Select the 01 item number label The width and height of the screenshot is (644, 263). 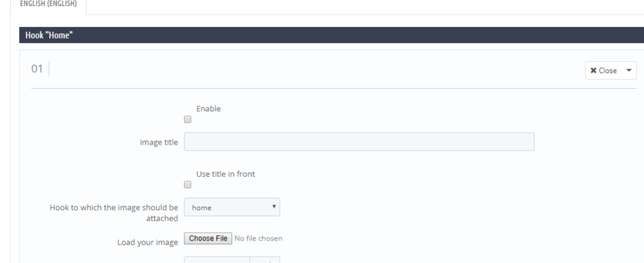coord(37,68)
